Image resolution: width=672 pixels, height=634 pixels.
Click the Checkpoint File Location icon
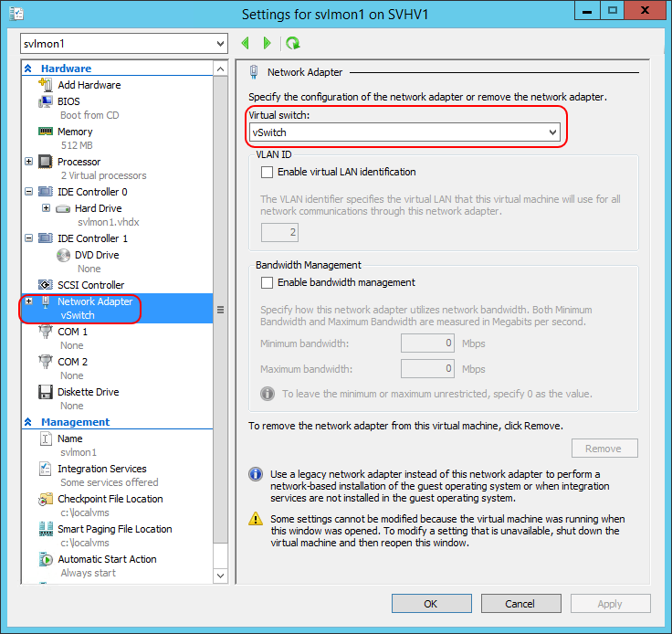[x=46, y=499]
